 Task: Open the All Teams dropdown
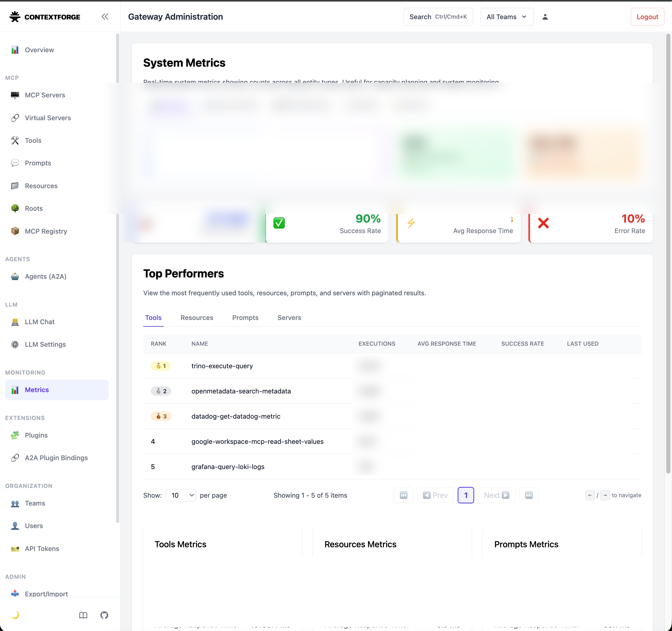pyautogui.click(x=507, y=17)
